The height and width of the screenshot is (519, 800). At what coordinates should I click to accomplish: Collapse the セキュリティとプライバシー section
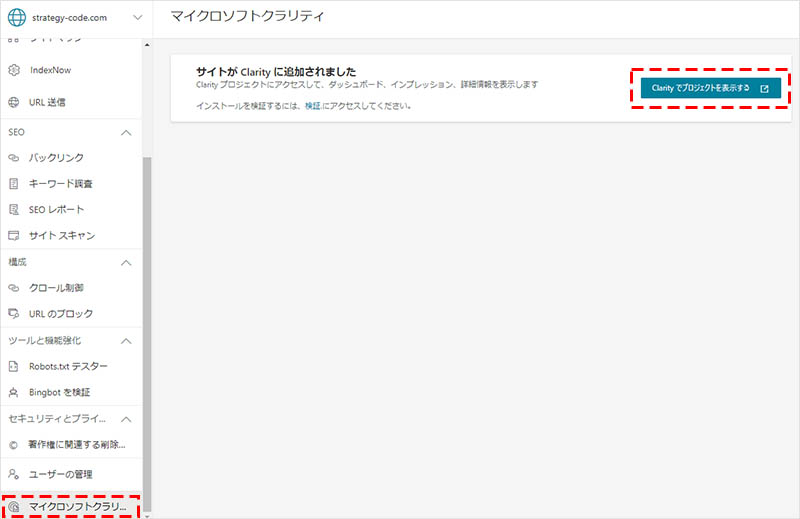(126, 419)
